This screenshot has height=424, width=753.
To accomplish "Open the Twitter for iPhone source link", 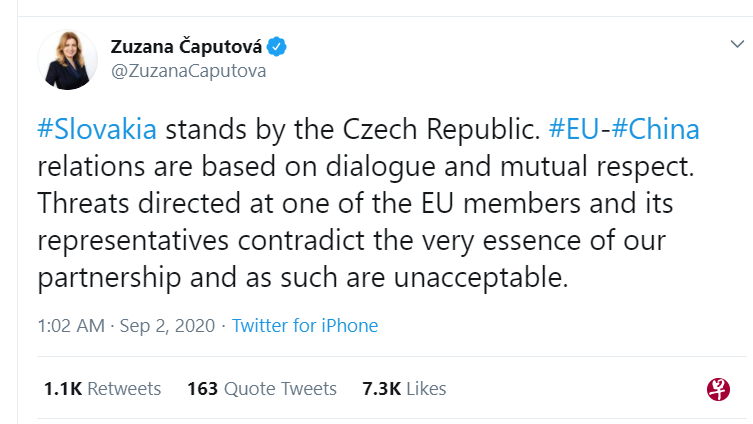I will 305,326.
